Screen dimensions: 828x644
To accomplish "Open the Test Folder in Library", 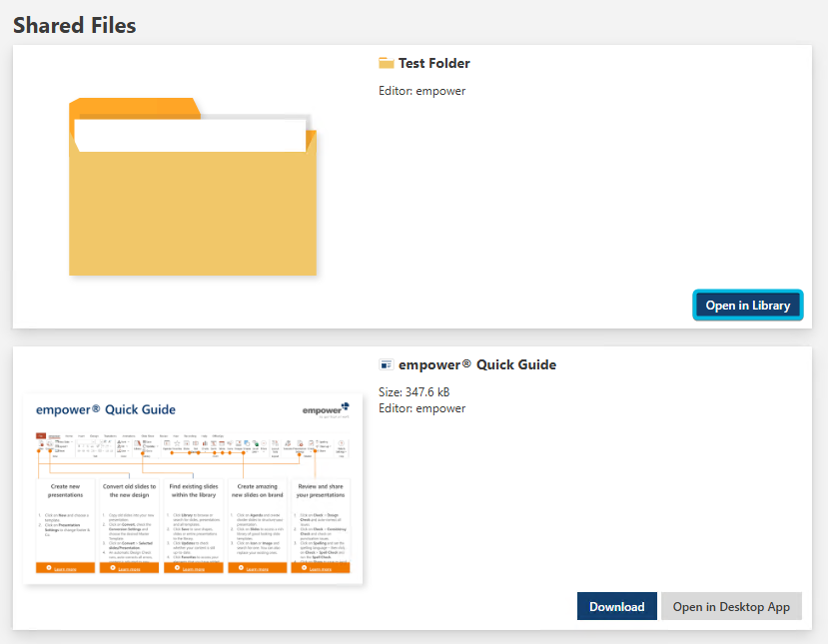I will (x=747, y=306).
